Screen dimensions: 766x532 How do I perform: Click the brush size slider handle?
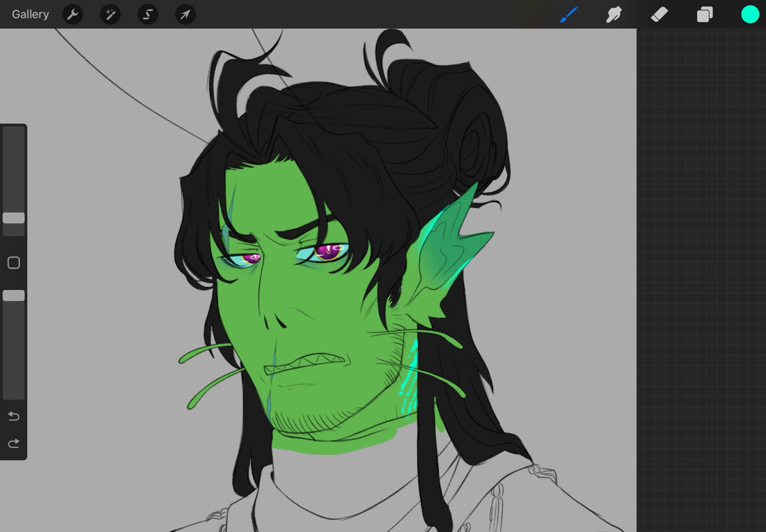point(14,218)
